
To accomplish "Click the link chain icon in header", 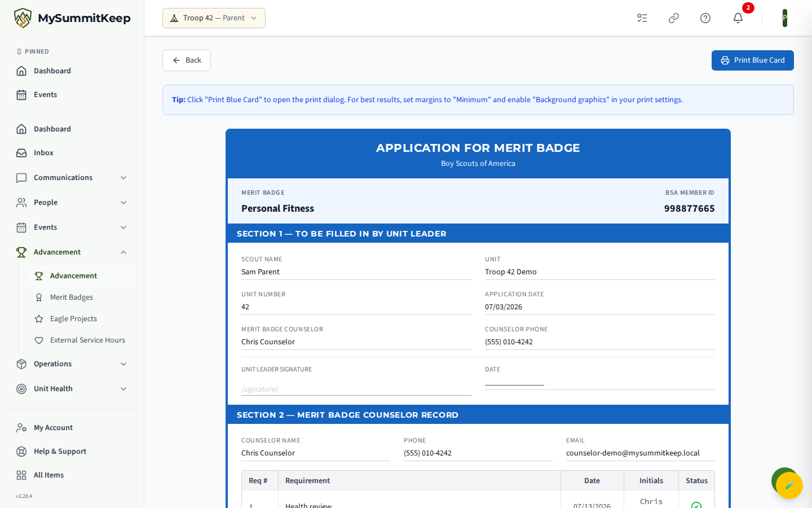I will point(674,18).
